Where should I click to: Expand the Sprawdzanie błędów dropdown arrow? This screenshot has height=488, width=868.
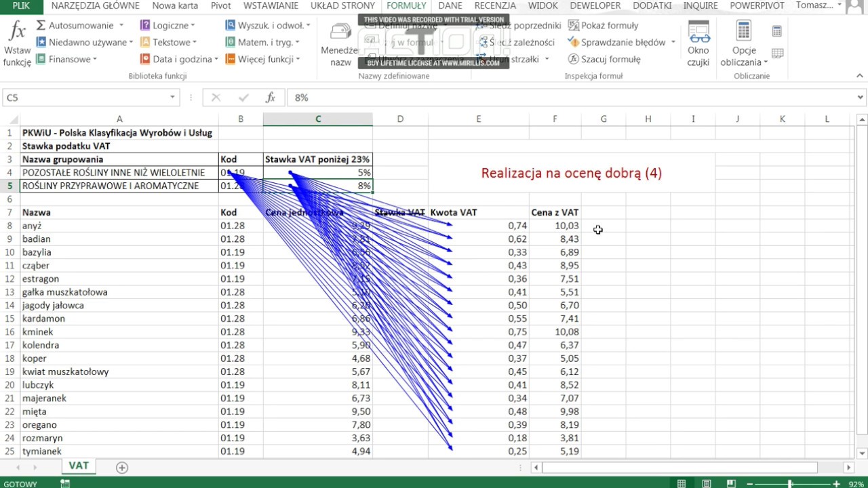[673, 42]
